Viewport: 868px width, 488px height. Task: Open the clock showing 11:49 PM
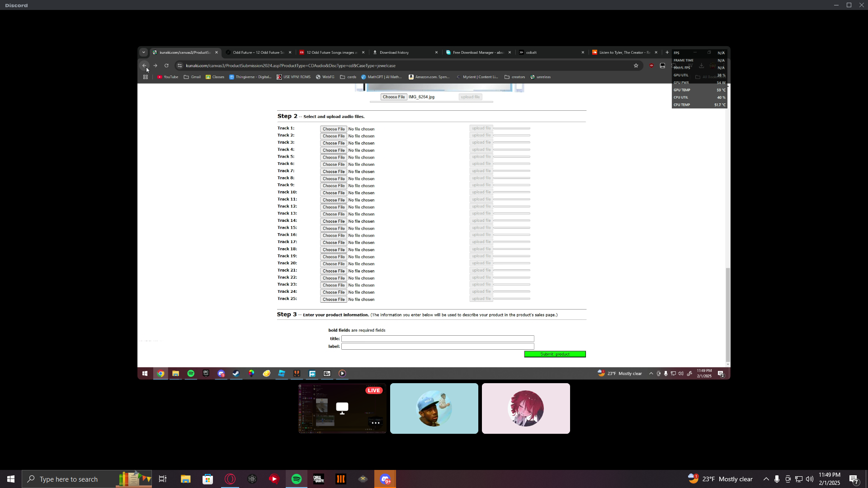point(829,479)
